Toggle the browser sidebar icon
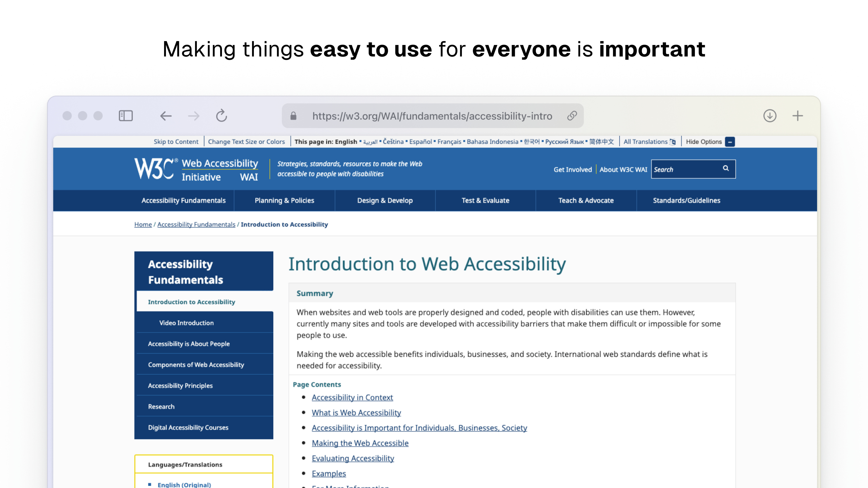 click(x=126, y=116)
